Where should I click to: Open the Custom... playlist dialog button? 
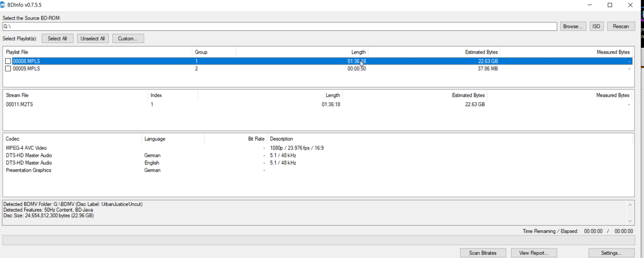(x=128, y=38)
